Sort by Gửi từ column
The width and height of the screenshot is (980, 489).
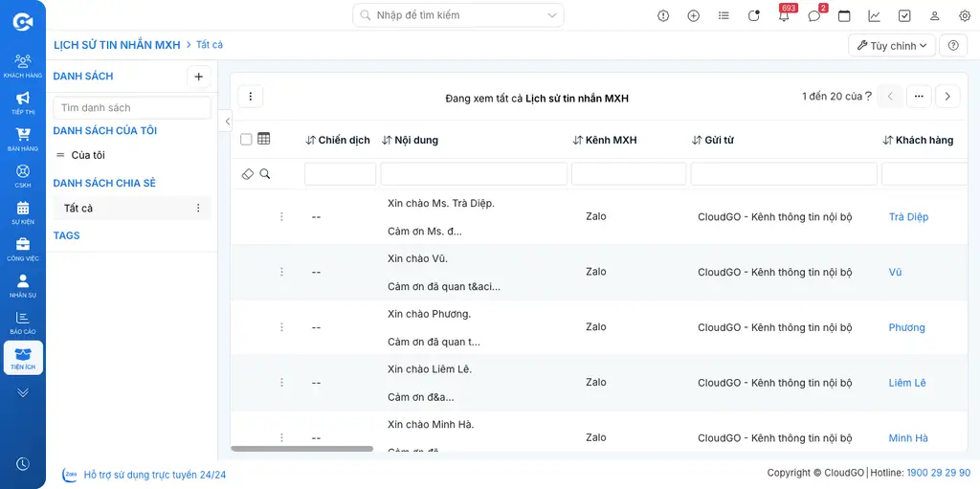click(x=712, y=140)
